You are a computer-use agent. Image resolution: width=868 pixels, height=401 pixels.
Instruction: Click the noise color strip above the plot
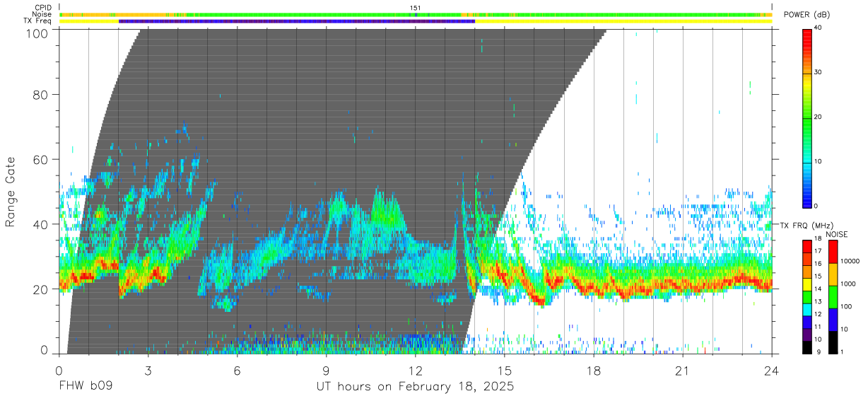416,14
